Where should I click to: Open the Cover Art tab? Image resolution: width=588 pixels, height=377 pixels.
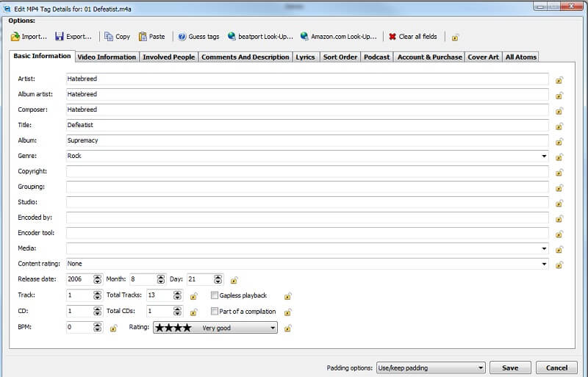pos(483,57)
